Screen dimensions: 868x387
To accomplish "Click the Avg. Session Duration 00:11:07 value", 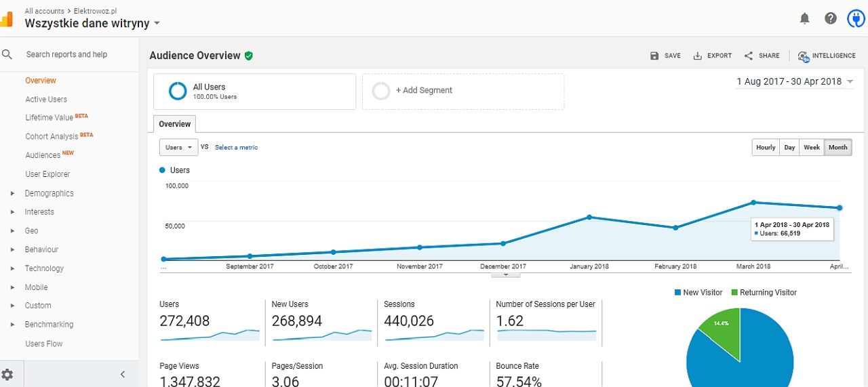I will click(410, 382).
